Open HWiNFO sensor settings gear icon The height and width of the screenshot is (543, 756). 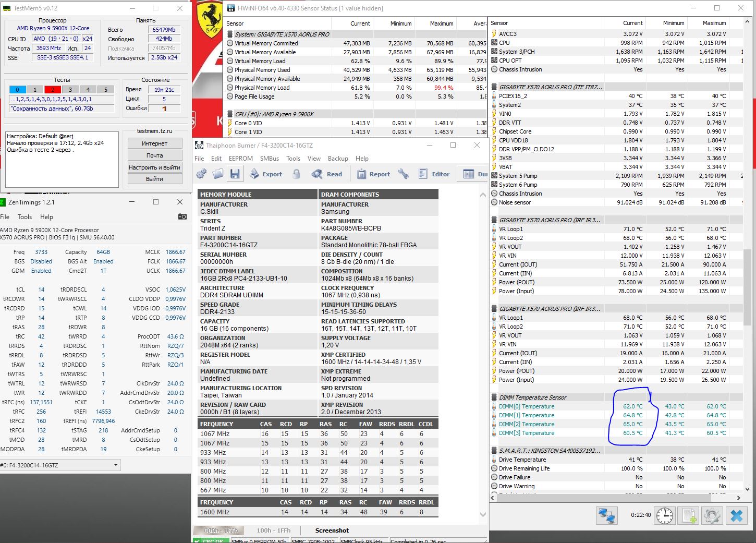pos(712,515)
